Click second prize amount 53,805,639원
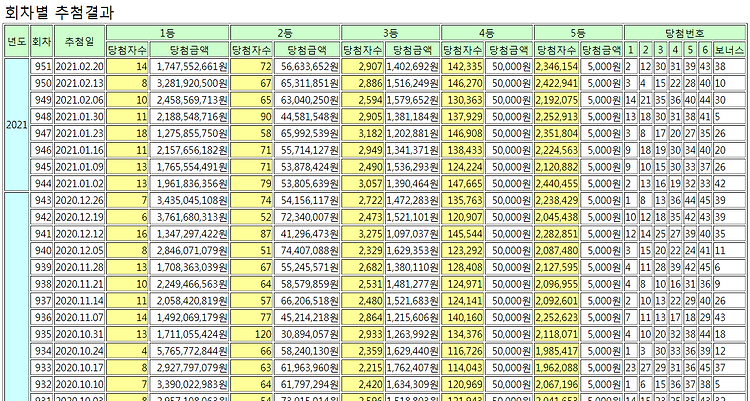The width and height of the screenshot is (750, 401). (307, 184)
